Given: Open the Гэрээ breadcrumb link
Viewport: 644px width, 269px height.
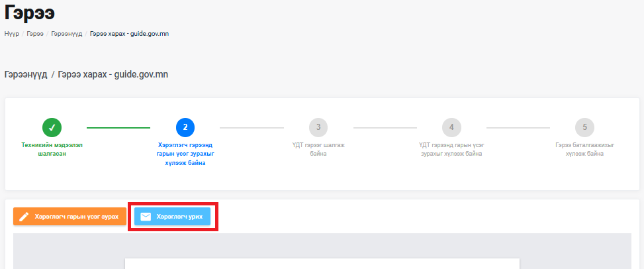Looking at the screenshot, I should [x=35, y=34].
